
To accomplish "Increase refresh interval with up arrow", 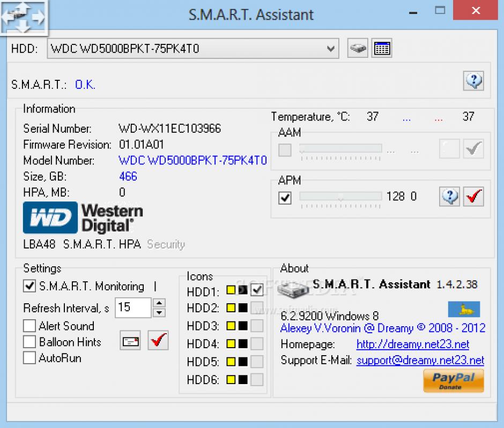I will pyautogui.click(x=159, y=303).
